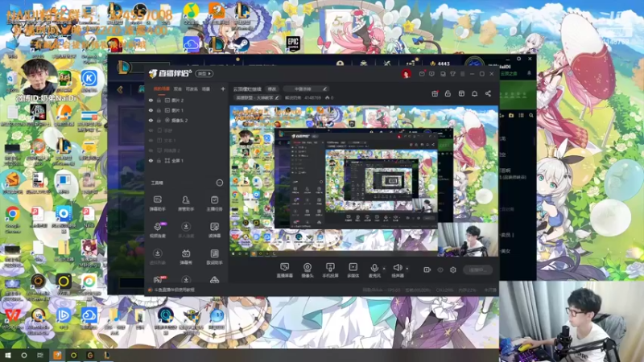Screen dimensions: 644x362
Task: Open the streamer avatar profile
Action: pos(407,73)
